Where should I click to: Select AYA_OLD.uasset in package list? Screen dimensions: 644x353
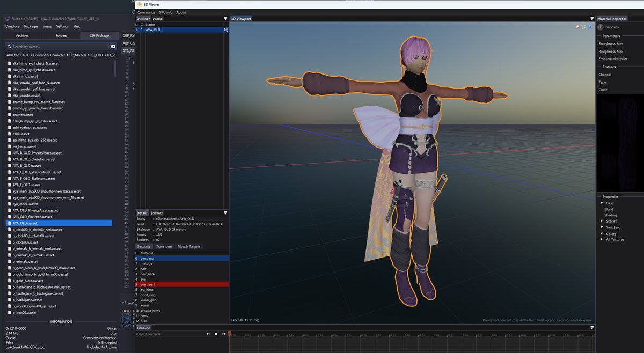pyautogui.click(x=59, y=223)
